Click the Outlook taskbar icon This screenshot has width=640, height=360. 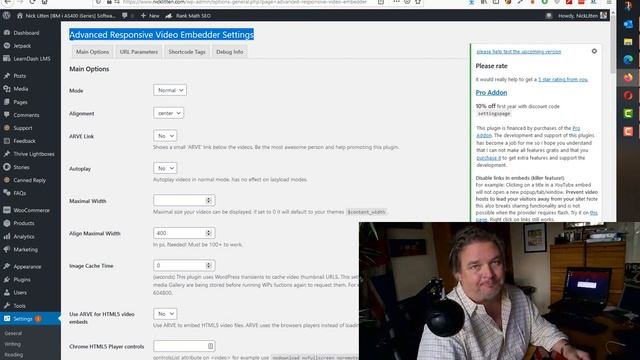[628, 24]
